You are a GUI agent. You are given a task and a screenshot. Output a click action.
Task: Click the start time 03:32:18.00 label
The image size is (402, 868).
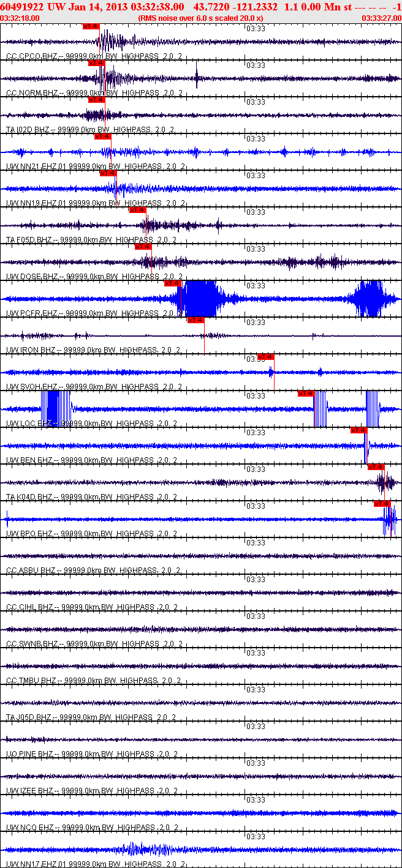pyautogui.click(x=20, y=18)
